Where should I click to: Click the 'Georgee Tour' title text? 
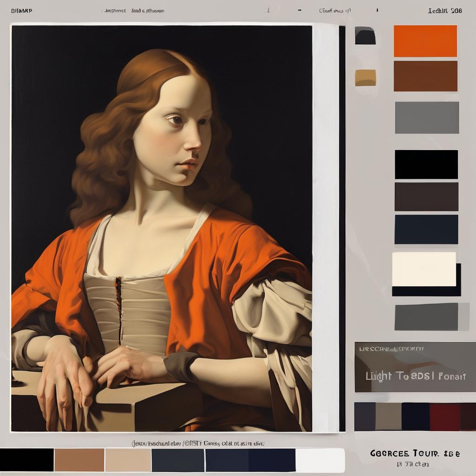(415, 453)
